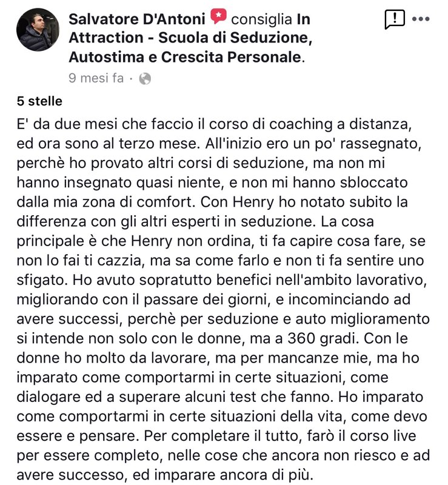Click the word 'consiglia' in the header
The width and height of the screenshot is (448, 485).
tap(262, 19)
